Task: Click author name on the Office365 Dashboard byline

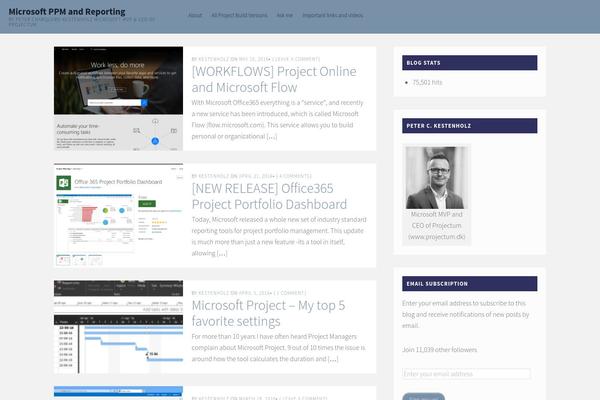Action: click(x=214, y=176)
